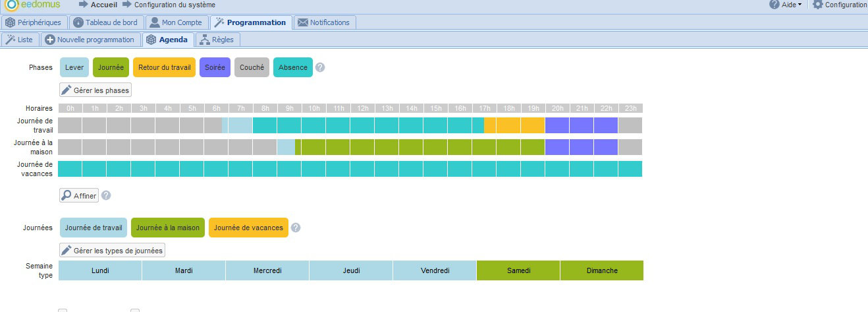Click the 23h hour header
Image resolution: width=868 pixels, height=312 pixels.
tap(630, 108)
